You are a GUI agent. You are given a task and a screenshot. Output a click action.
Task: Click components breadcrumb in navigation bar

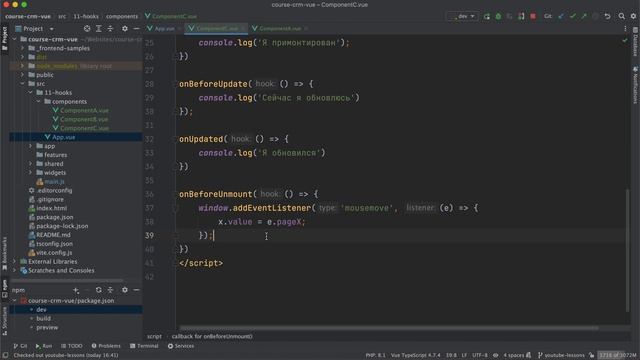[x=122, y=16]
